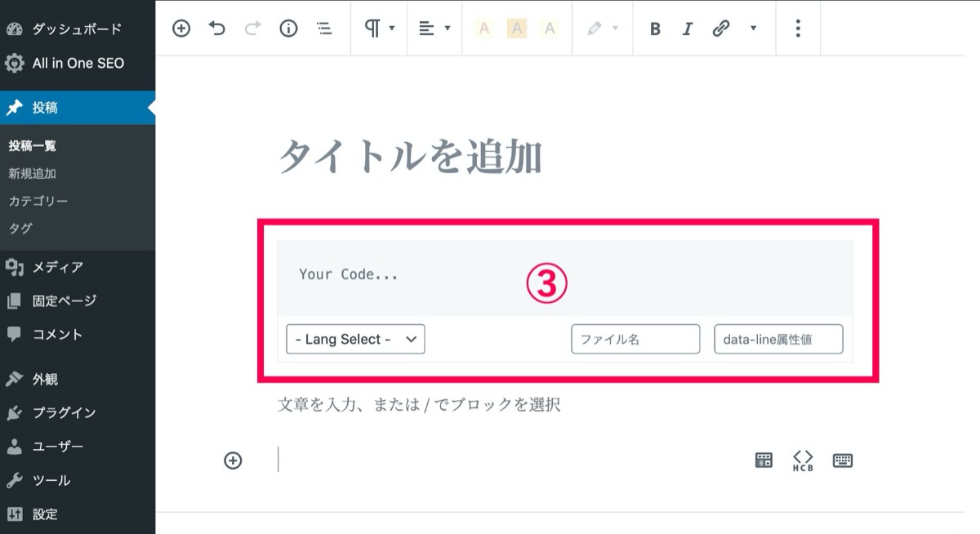The width and height of the screenshot is (980, 534).
Task: Open the text alignment dropdown
Action: [434, 29]
